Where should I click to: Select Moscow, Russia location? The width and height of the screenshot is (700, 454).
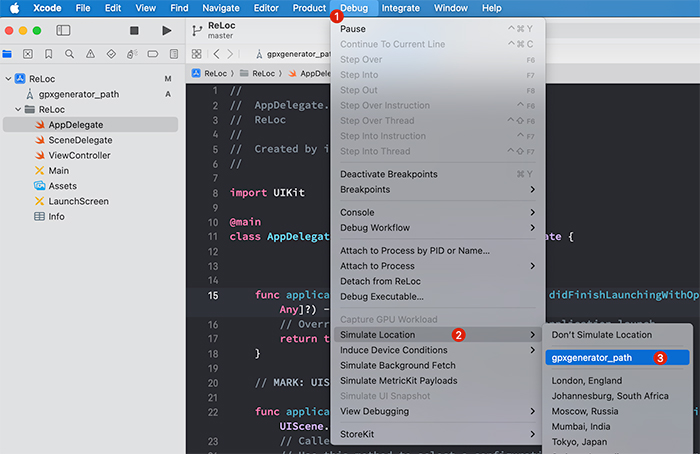coord(617,411)
